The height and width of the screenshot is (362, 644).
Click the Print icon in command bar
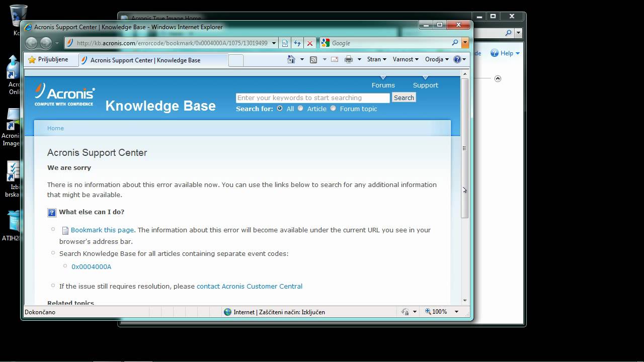click(x=349, y=59)
